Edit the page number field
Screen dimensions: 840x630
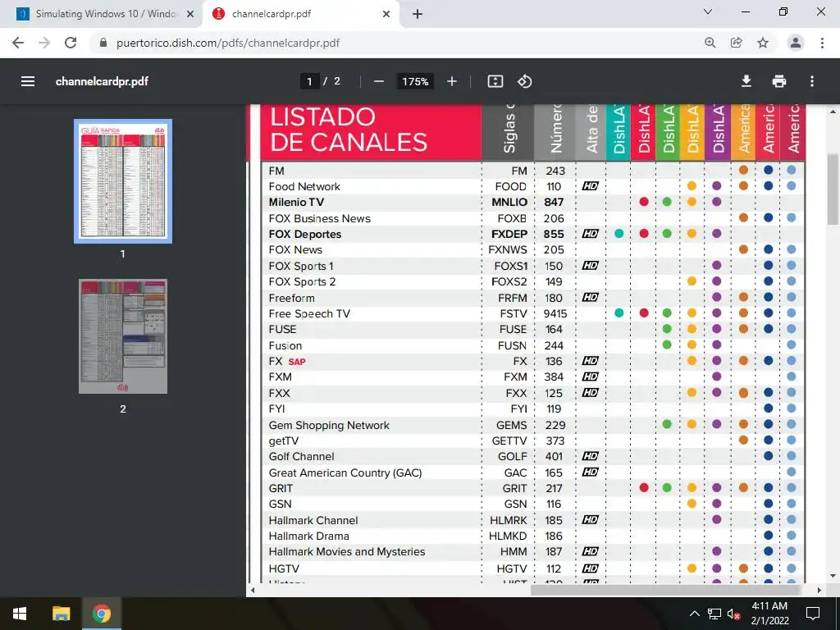point(309,81)
